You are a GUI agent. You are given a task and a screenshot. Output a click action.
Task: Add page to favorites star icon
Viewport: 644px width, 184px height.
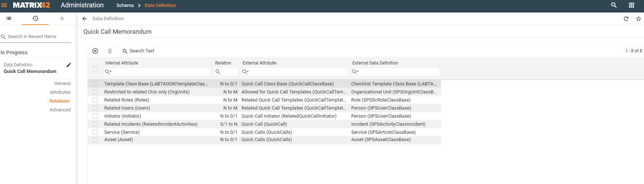click(x=639, y=19)
